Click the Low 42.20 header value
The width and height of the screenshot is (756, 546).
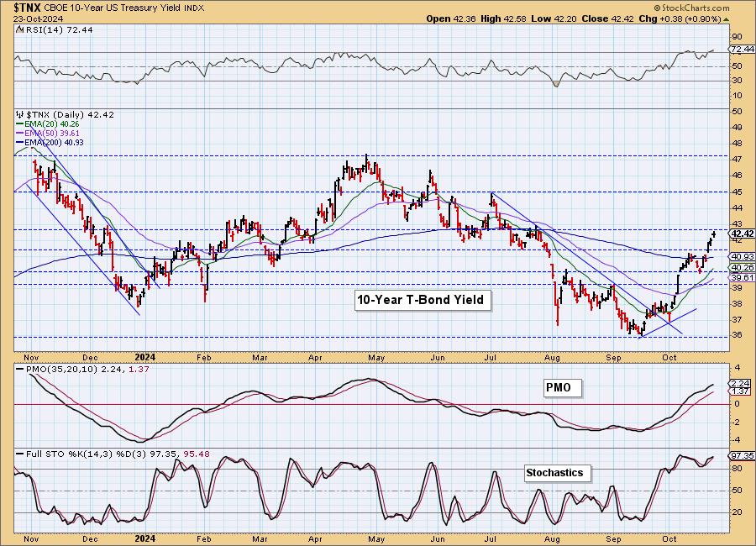(554, 18)
